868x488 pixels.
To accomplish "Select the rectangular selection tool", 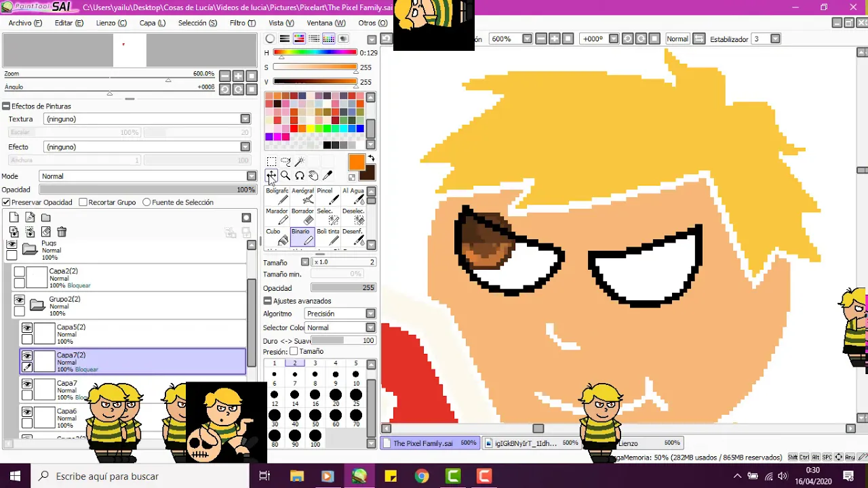I will click(271, 161).
